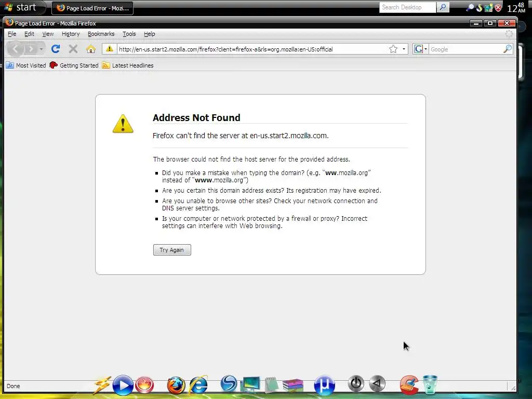Click the address bar URL field
Screen dimensions: 532x399
click(x=252, y=49)
